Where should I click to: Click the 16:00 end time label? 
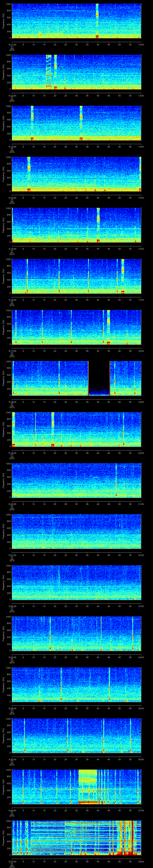141,249
